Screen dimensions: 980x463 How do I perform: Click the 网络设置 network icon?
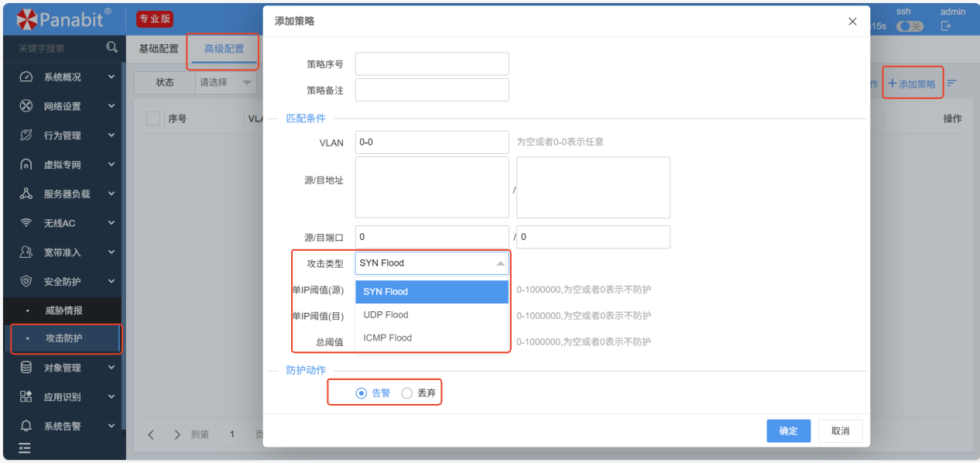[26, 106]
